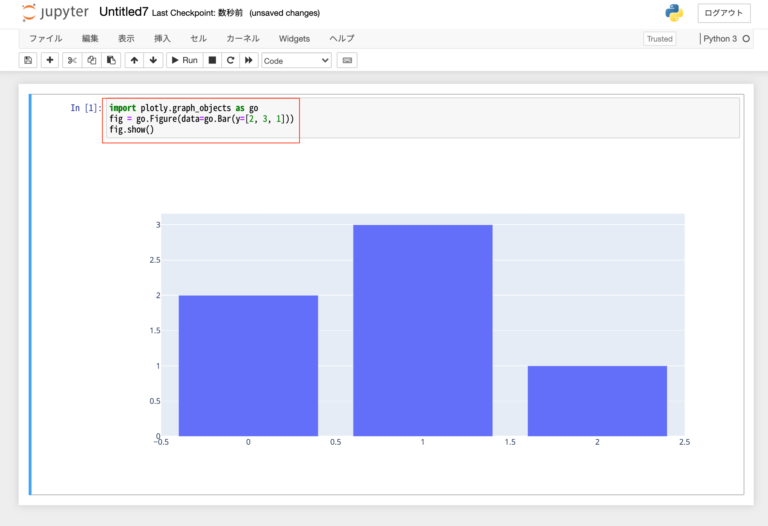Viewport: 768px width, 526px height.
Task: Move the cell up with the up arrow
Action: (134, 60)
